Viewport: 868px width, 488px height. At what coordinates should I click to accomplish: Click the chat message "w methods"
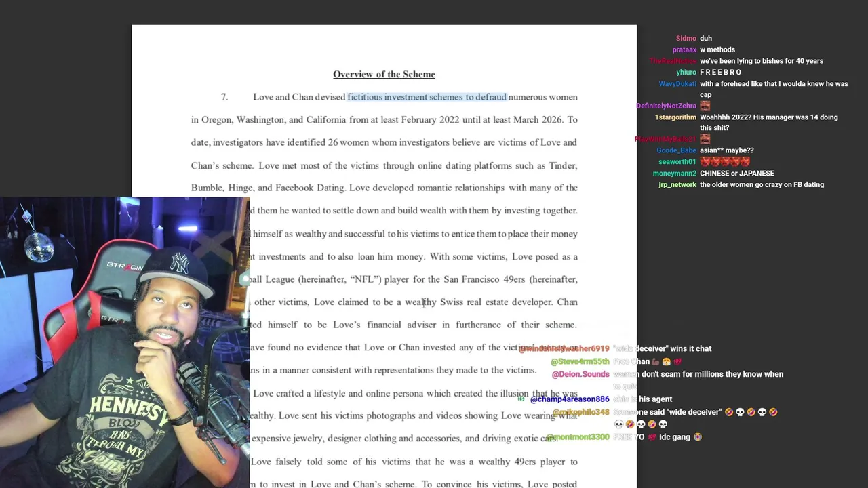tap(717, 50)
